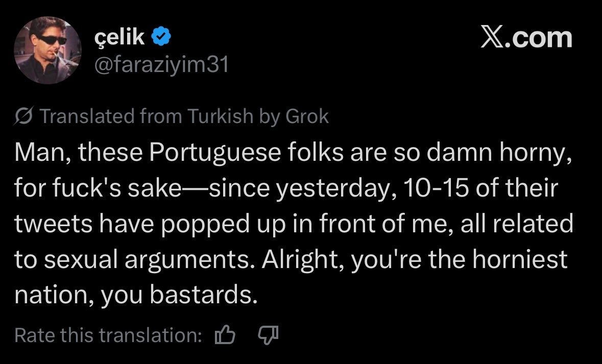The width and height of the screenshot is (602, 364).
Task: Click the word "Turkish" in translation notice
Action: pyautogui.click(x=220, y=117)
